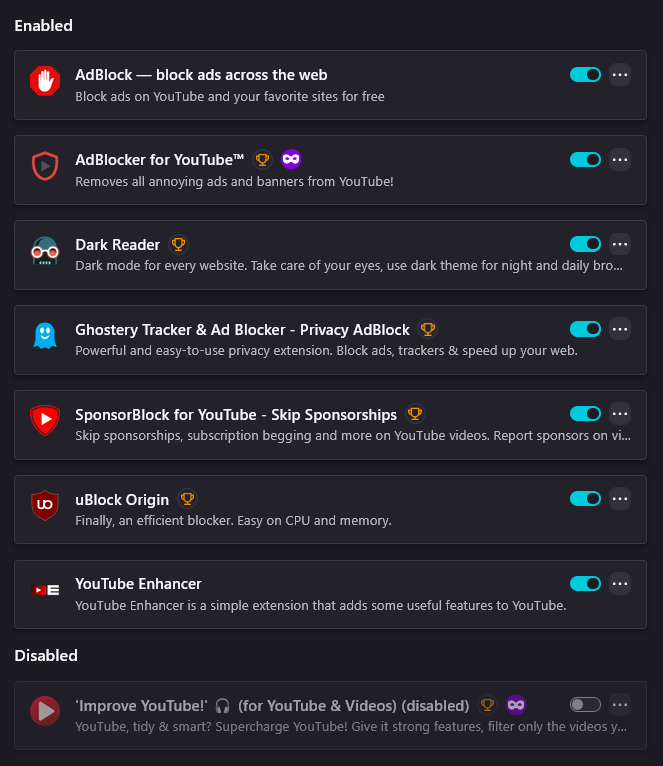Viewport: 663px width, 766px height.
Task: Open more options for Dark Reader
Action: 620,244
